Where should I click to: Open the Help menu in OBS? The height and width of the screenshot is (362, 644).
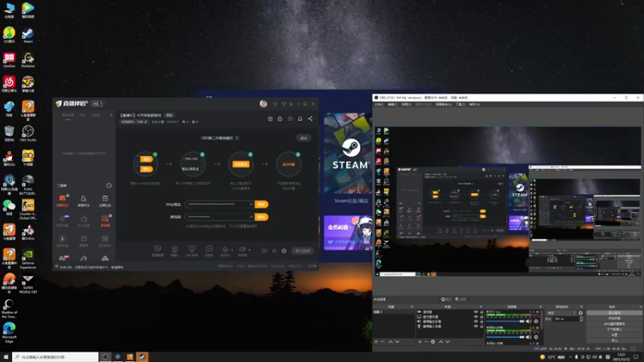tap(474, 105)
